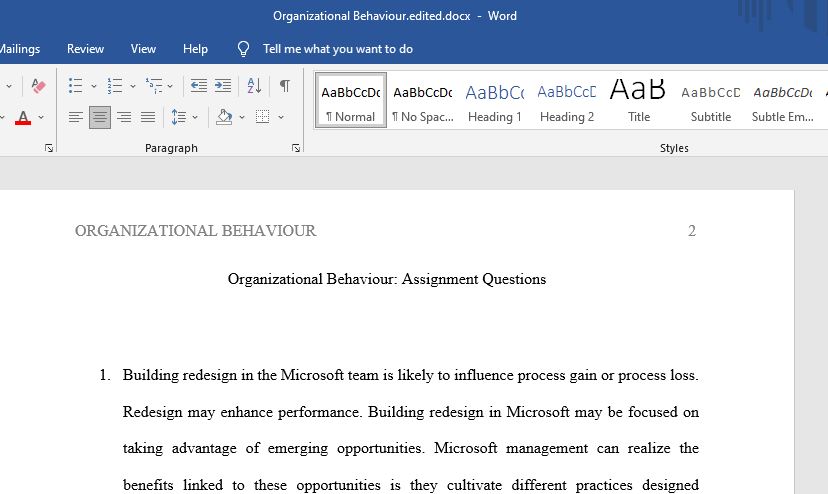Apply Subtle Emphasis style
Viewport: 828px width, 494px height.
coord(783,100)
